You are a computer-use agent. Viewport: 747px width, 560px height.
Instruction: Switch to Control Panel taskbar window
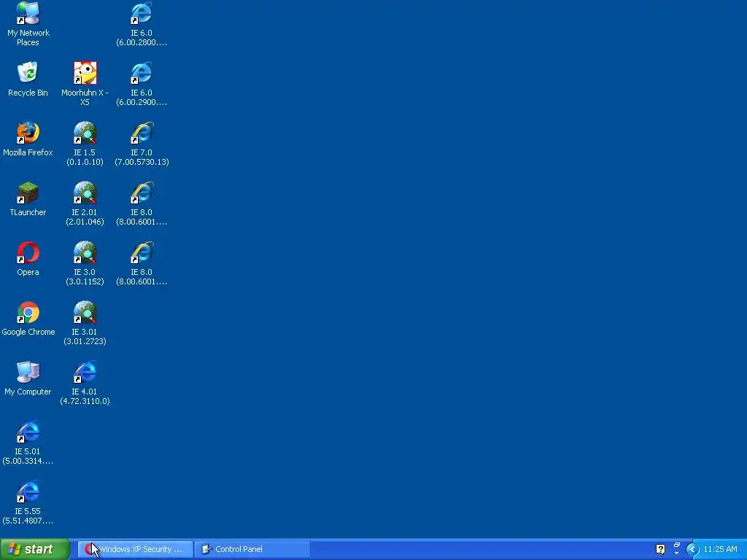click(252, 549)
